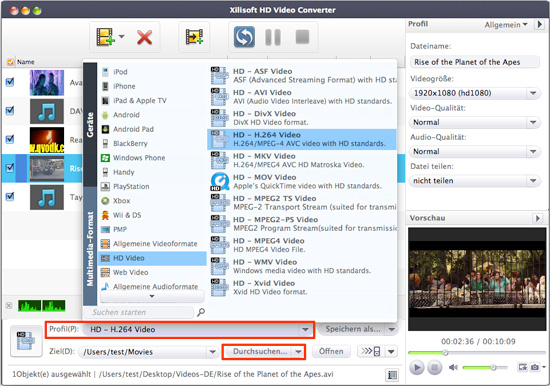
Task: Click HD - MKV Video format icon
Action: [x=220, y=160]
